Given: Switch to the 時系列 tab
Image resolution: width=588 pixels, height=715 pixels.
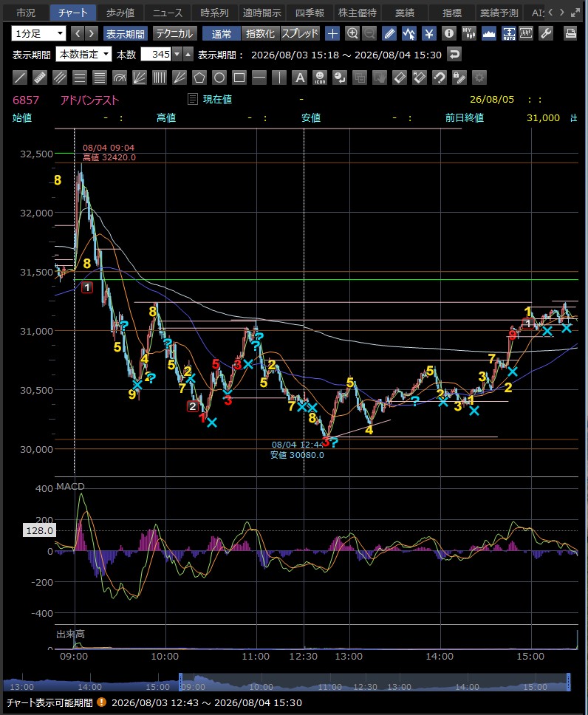Looking at the screenshot, I should point(214,13).
